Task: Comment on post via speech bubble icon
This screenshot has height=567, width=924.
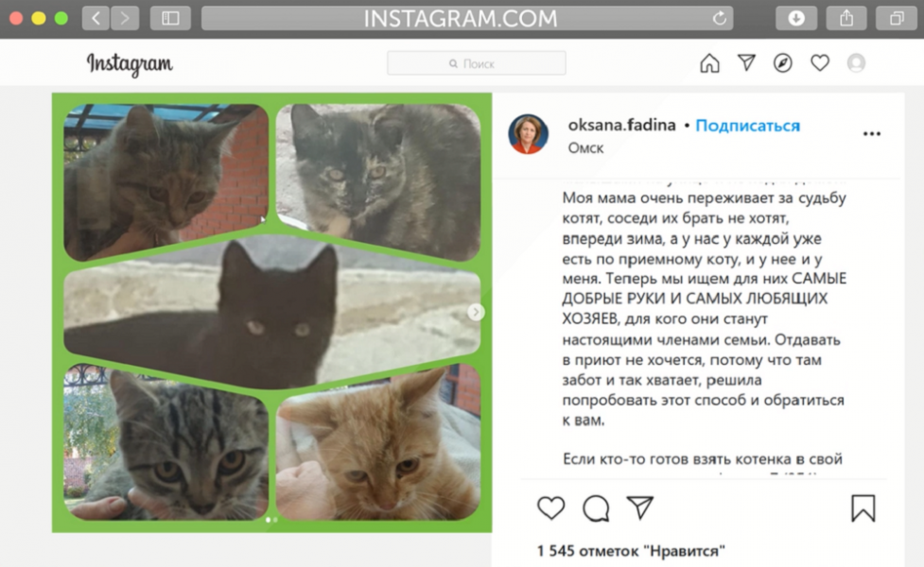Action: 596,508
